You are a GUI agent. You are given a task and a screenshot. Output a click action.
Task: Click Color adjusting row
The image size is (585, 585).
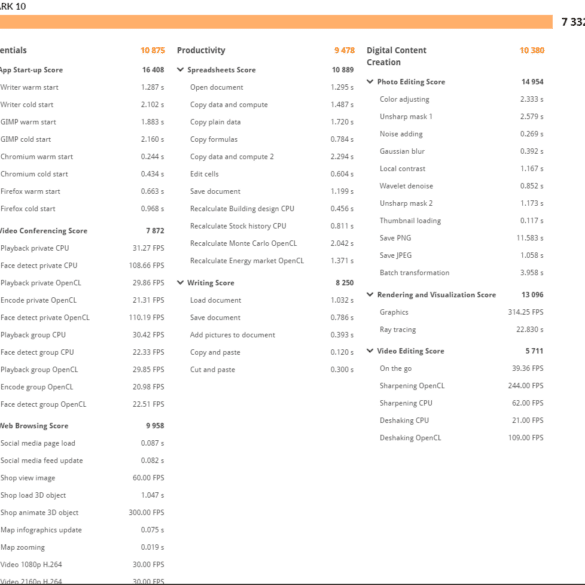pos(462,99)
